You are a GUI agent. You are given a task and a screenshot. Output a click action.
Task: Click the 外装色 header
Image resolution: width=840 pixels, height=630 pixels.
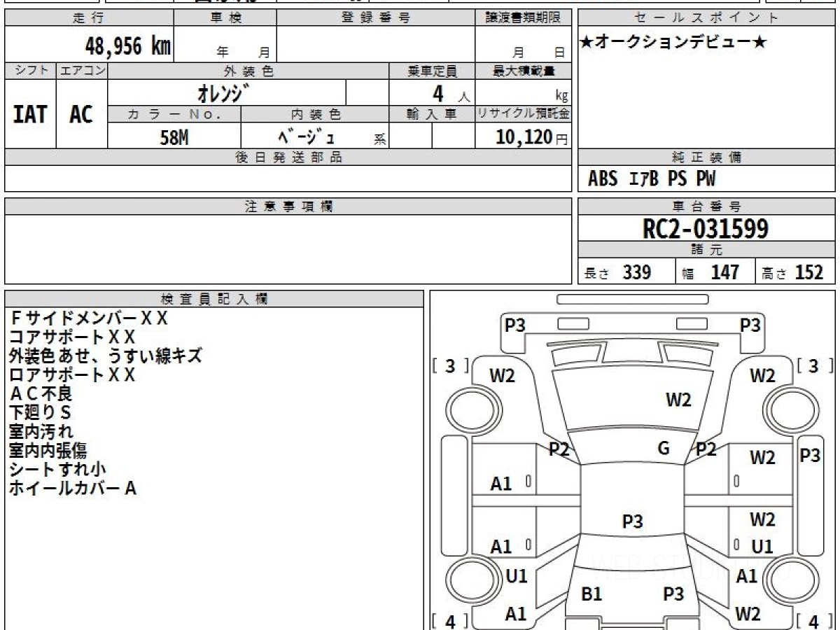coord(248,71)
